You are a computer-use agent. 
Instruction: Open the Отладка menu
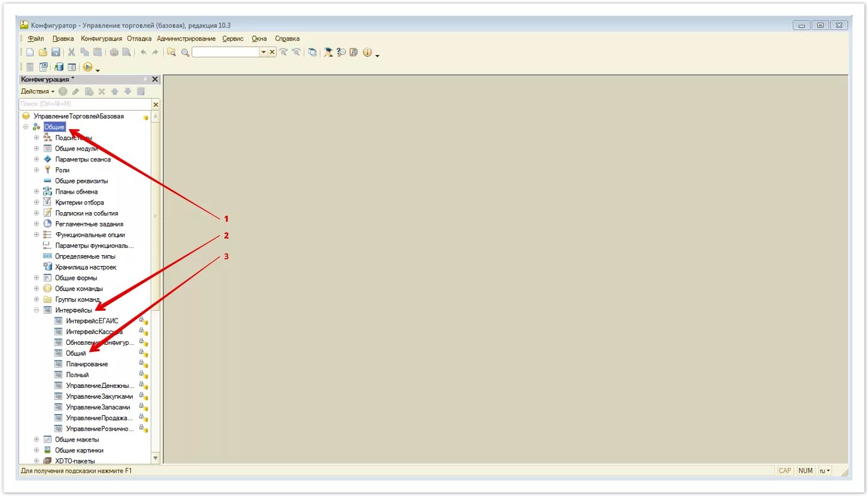[x=139, y=39]
